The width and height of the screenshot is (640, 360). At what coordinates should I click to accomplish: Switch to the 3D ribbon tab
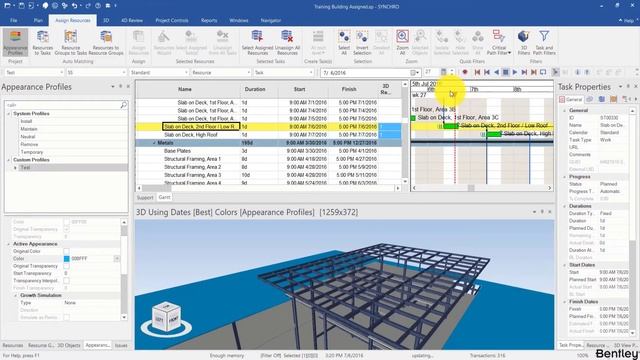tap(106, 20)
